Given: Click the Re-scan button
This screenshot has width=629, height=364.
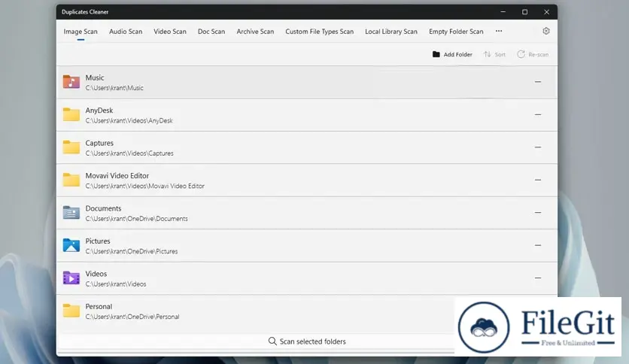Looking at the screenshot, I should (533, 54).
